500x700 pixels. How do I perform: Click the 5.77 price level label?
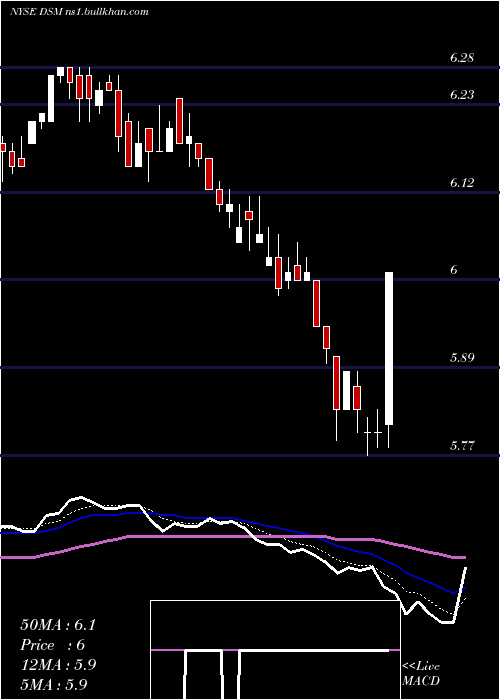[462, 446]
